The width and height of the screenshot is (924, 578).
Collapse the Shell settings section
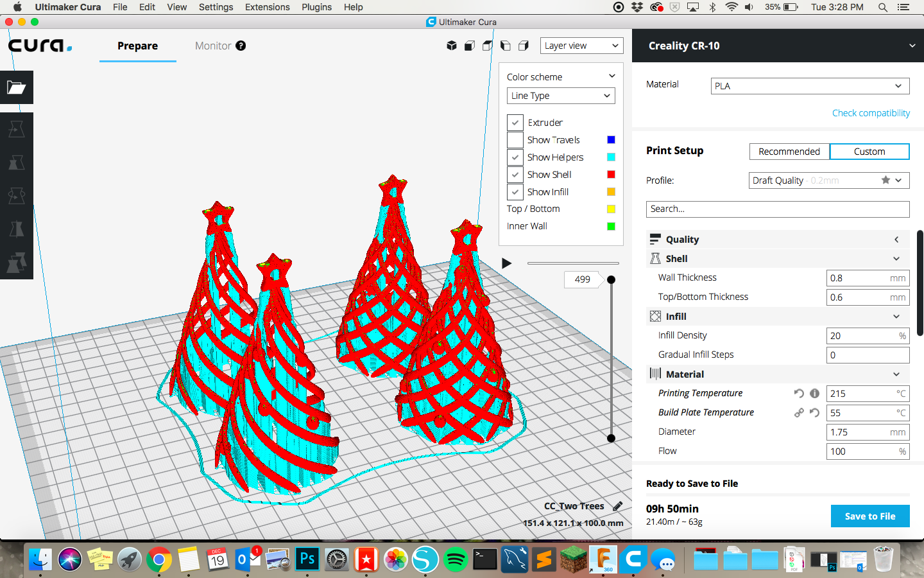click(778, 259)
